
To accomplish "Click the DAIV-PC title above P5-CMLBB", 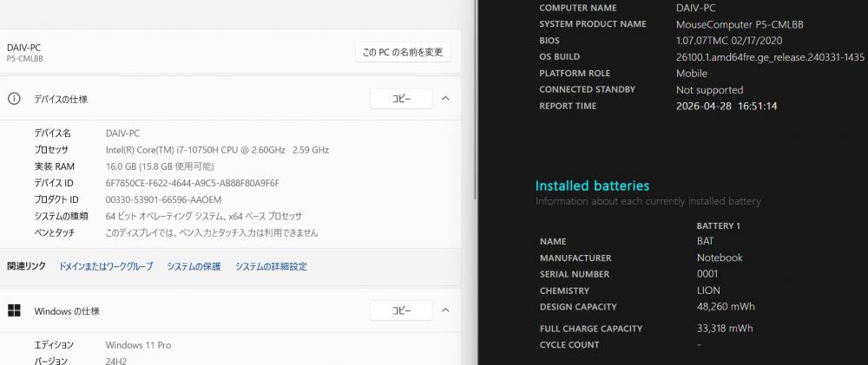I will coord(23,47).
